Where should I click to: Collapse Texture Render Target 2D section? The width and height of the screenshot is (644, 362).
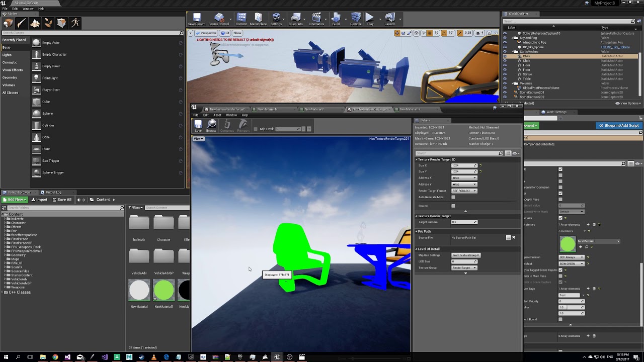point(417,159)
